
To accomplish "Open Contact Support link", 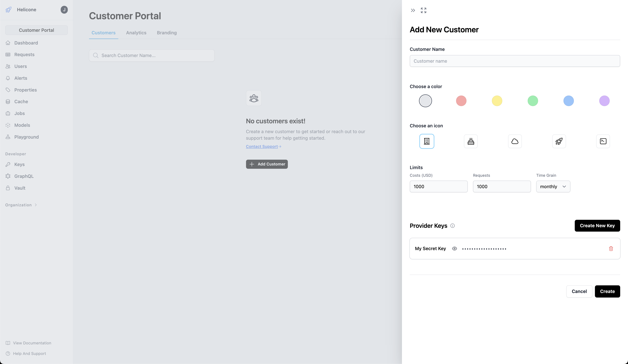I will [262, 147].
